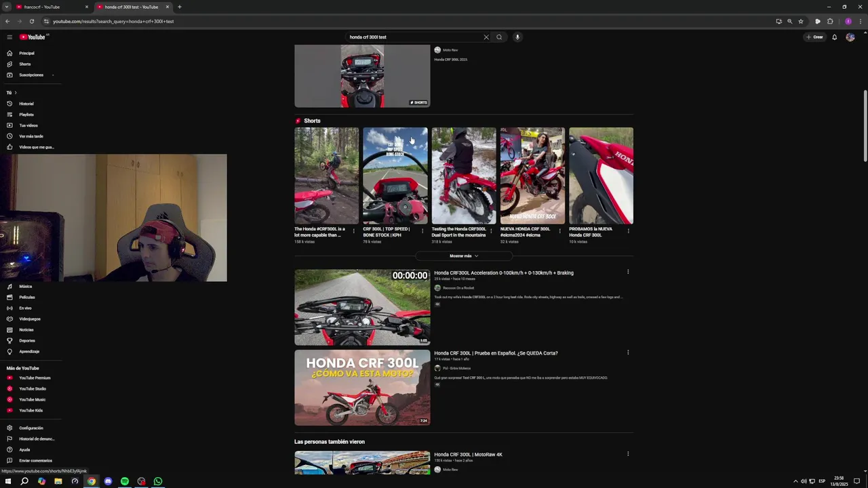868x488 pixels.
Task: Switch to the francocrf YouTube tab
Action: coord(53,7)
